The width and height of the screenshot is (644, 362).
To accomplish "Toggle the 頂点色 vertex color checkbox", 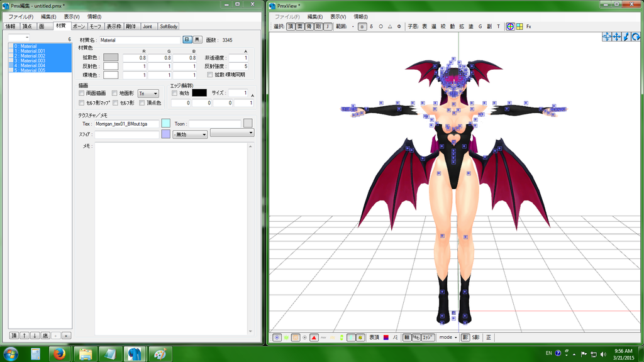I will pos(142,102).
